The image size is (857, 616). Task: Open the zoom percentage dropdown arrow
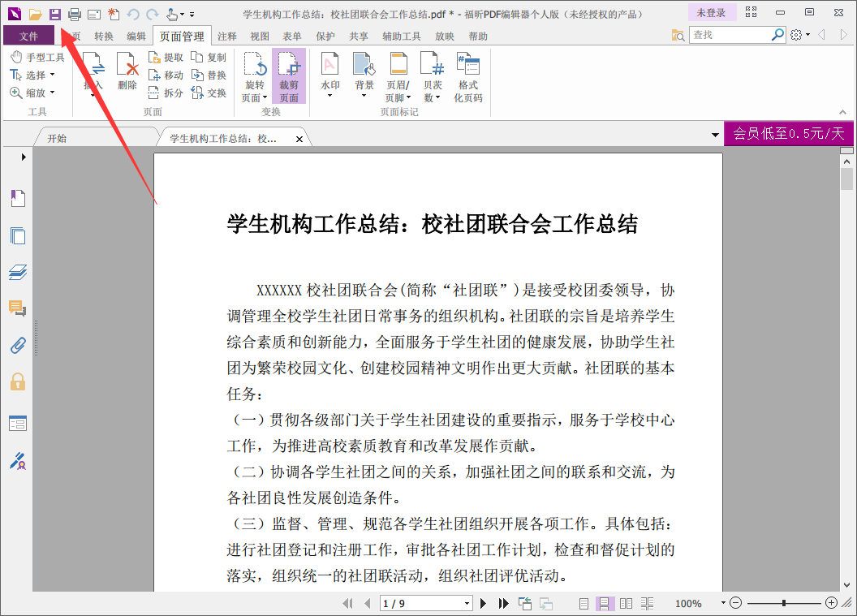723,602
